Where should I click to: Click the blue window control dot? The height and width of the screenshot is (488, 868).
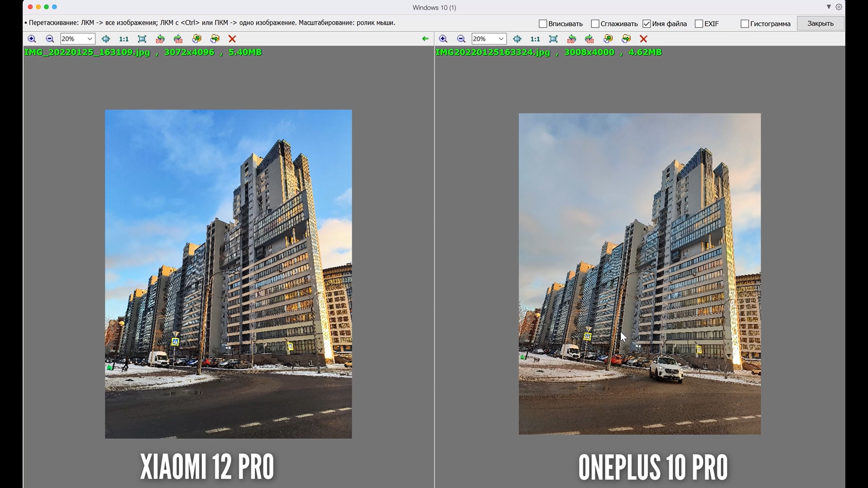pyautogui.click(x=54, y=7)
